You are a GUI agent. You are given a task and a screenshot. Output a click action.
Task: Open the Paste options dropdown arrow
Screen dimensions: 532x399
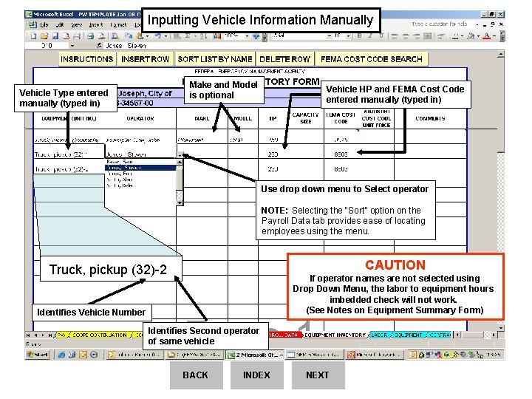point(147,36)
